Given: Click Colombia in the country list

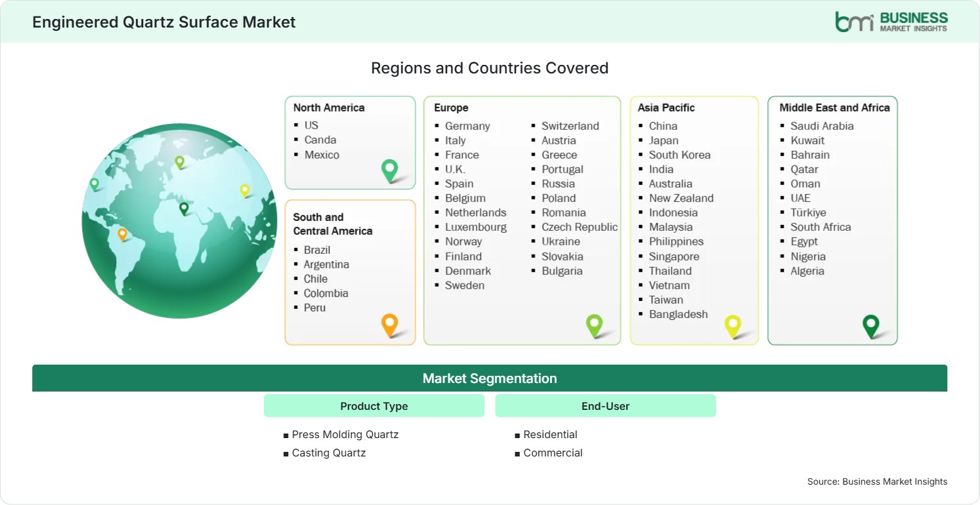Looking at the screenshot, I should click(x=326, y=293).
